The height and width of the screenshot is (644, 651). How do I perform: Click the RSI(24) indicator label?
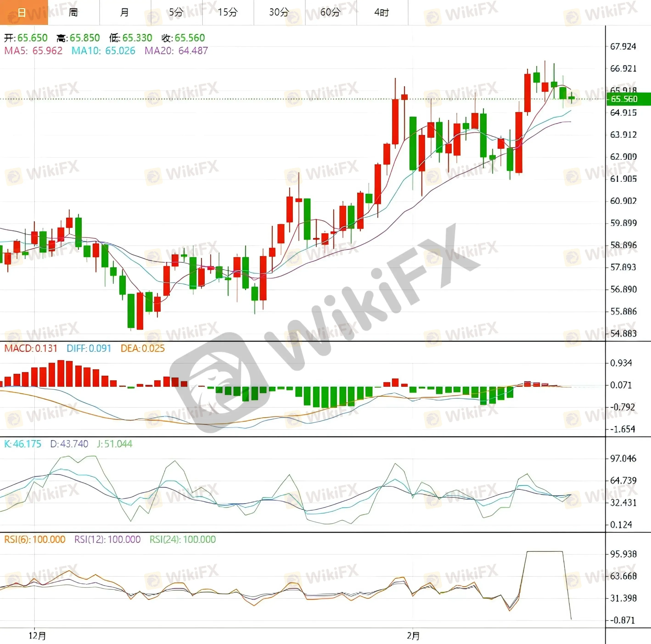click(x=183, y=539)
